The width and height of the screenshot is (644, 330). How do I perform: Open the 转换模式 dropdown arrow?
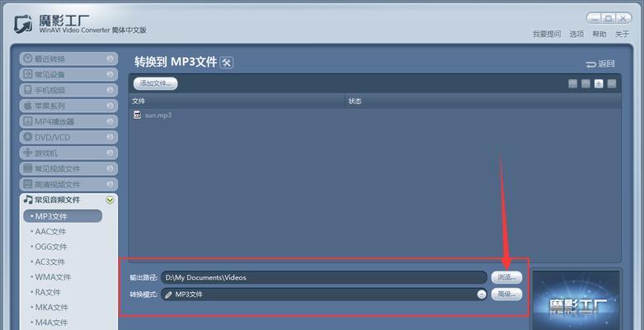tap(482, 295)
